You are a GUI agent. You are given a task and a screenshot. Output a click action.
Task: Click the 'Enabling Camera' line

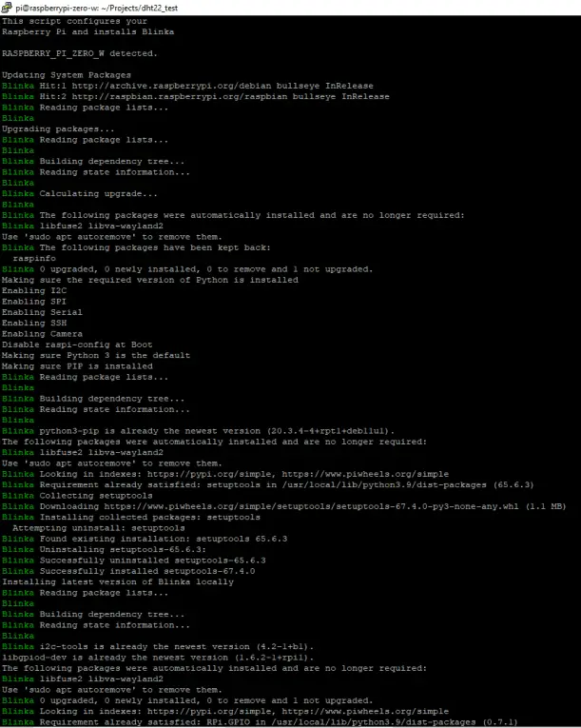pyautogui.click(x=42, y=334)
